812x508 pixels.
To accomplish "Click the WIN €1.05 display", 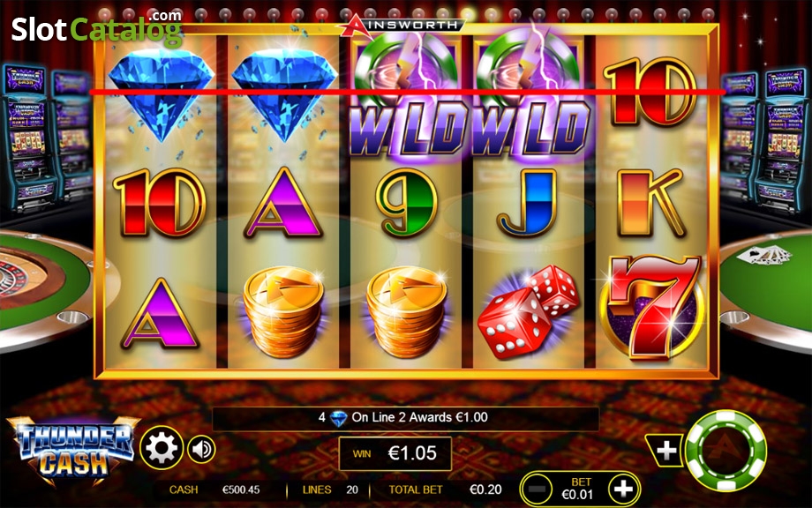I will tap(395, 453).
